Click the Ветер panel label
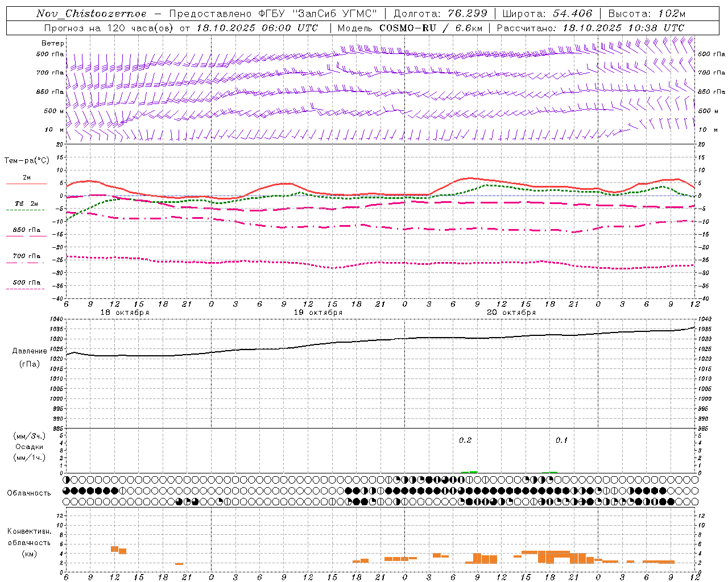The height and width of the screenshot is (582, 728). [53, 43]
